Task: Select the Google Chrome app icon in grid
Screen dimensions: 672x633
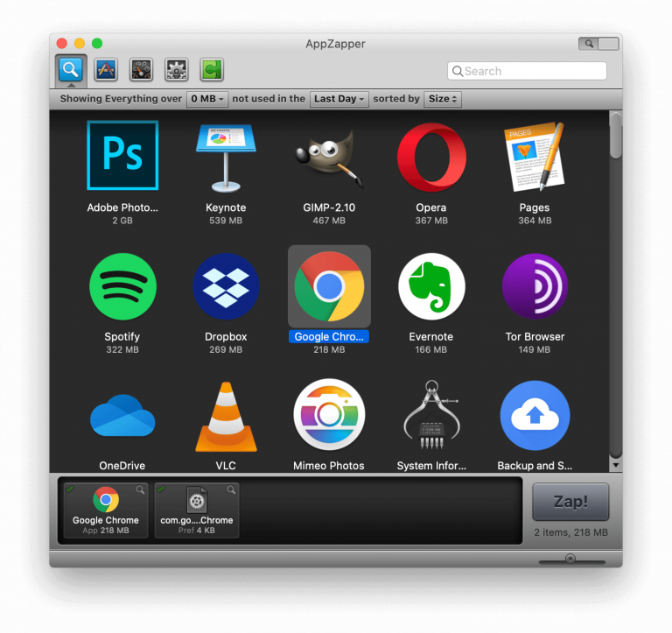Action: pyautogui.click(x=329, y=286)
